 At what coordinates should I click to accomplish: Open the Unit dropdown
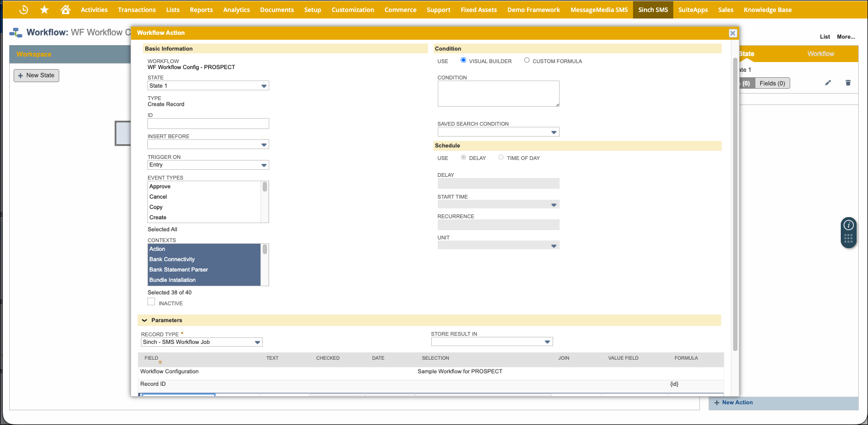click(498, 245)
